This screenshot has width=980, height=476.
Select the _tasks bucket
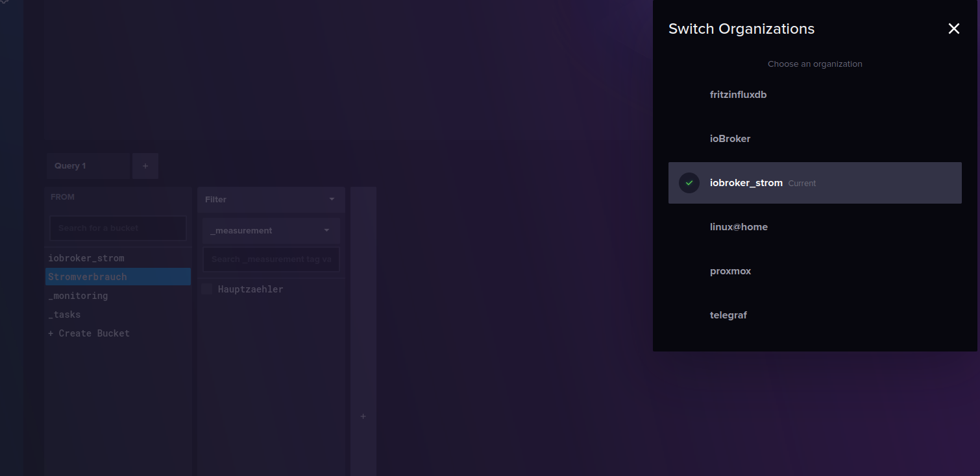coord(118,315)
